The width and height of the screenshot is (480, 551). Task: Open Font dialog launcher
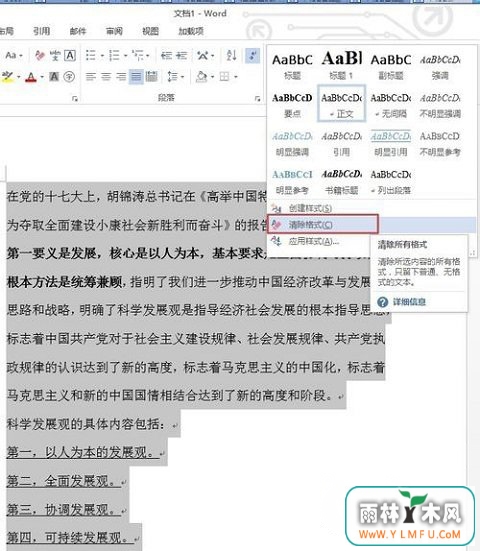75,99
